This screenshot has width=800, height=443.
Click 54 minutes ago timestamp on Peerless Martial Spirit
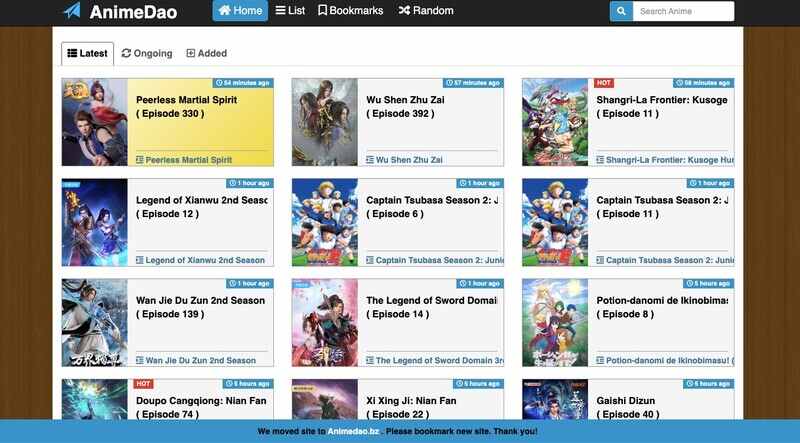[243, 83]
